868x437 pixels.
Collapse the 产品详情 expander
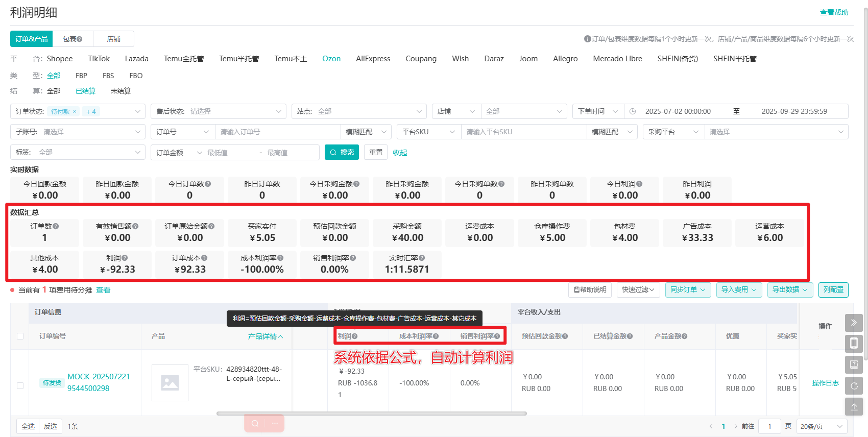point(266,336)
